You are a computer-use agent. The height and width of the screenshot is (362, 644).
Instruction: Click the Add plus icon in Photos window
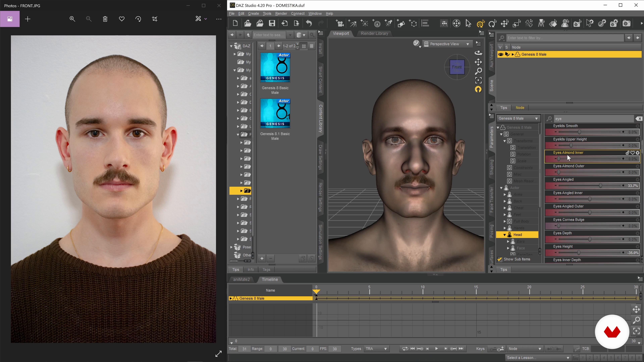click(28, 19)
